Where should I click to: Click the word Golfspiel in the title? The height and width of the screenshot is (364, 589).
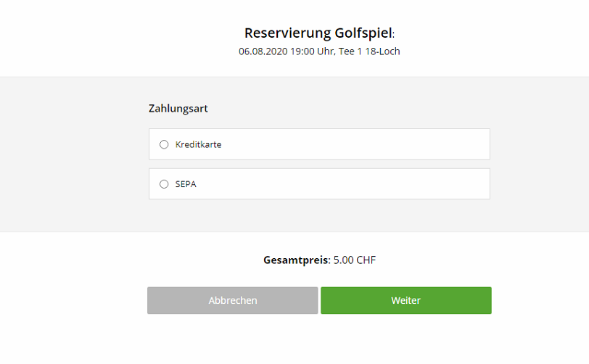pyautogui.click(x=363, y=33)
